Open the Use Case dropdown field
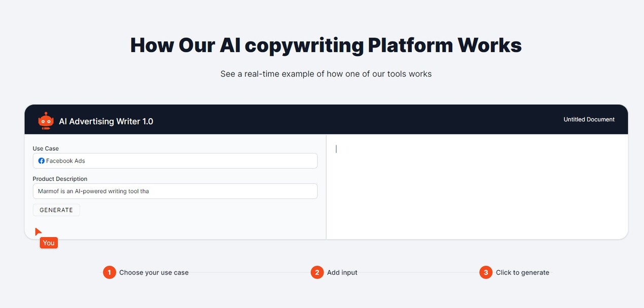644x308 pixels. tap(175, 161)
